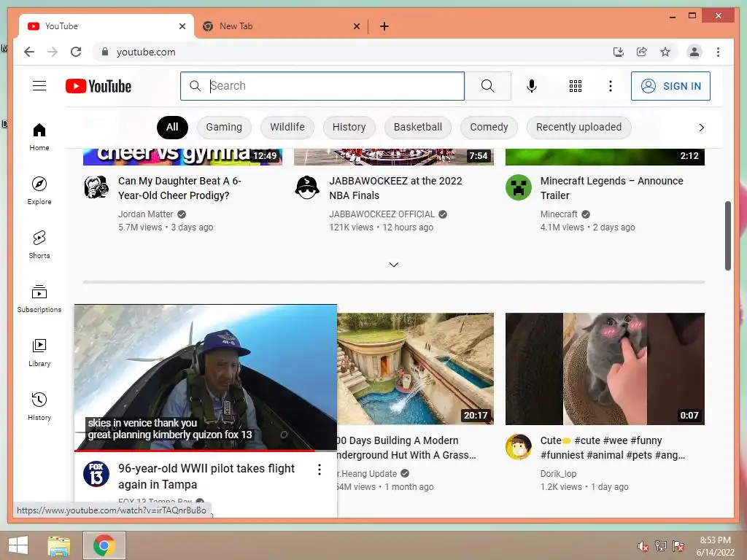Screen dimensions: 747x560
Task: Open Chrome three-dot menu
Action: tap(718, 52)
